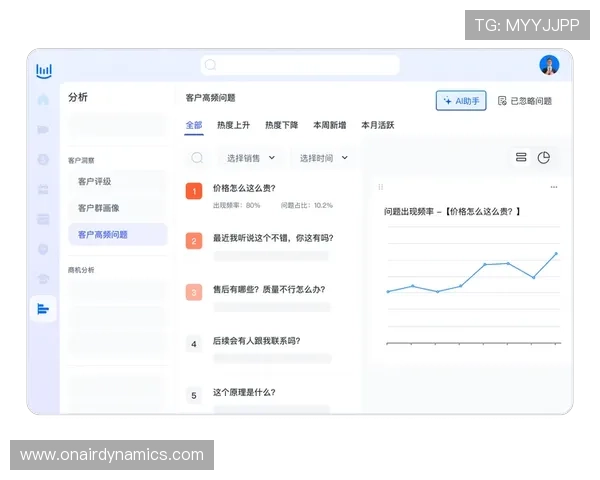Click the AI助手 button
Viewport: 600px width, 480px height.
(x=461, y=101)
